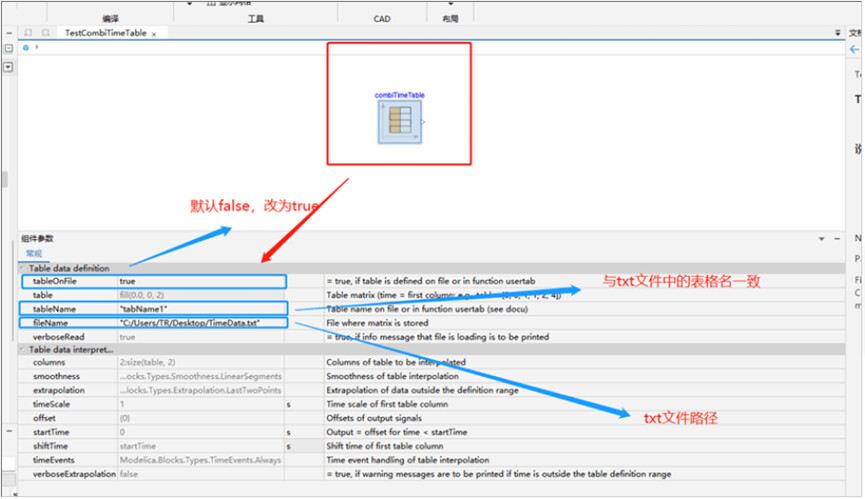Select the shiftTime parameter name
Image resolution: width=865 pixels, height=499 pixels.
coord(51,446)
